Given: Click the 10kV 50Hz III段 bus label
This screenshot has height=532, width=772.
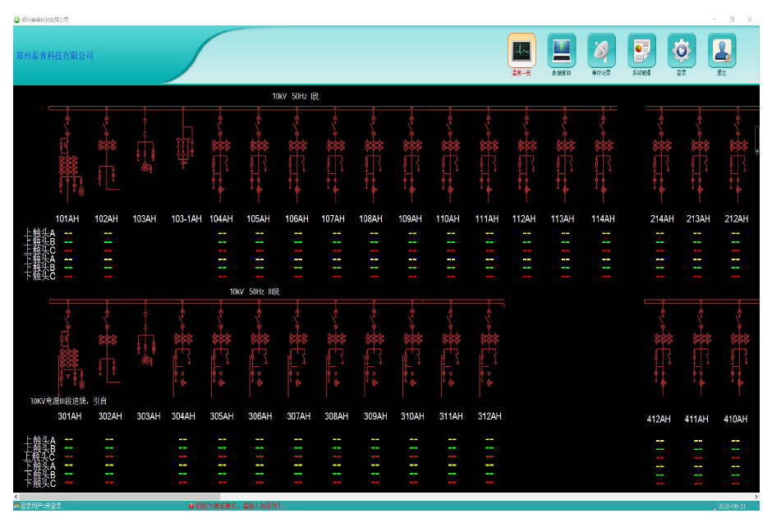Looking at the screenshot, I should [255, 291].
